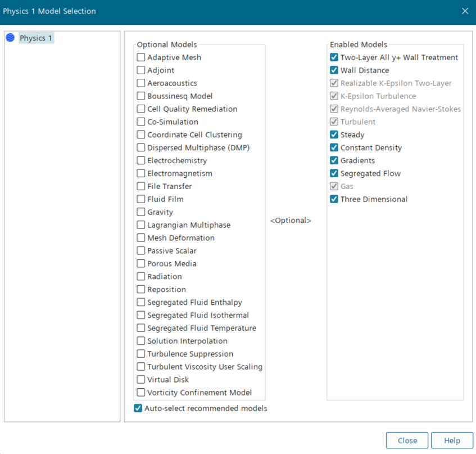Enable the Adaptive Mesh model
Viewport: 476px width, 454px height.
point(141,57)
